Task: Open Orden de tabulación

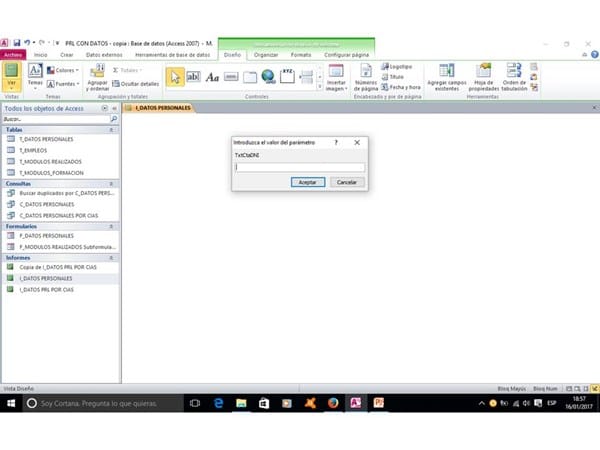Action: pyautogui.click(x=514, y=78)
